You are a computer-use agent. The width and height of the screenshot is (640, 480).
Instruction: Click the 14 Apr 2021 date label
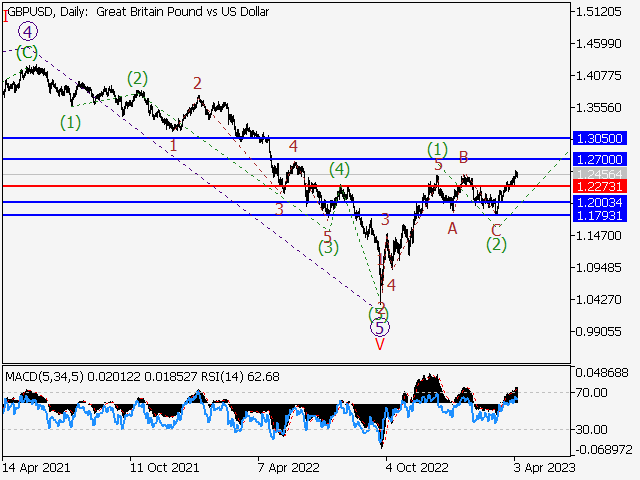36,467
